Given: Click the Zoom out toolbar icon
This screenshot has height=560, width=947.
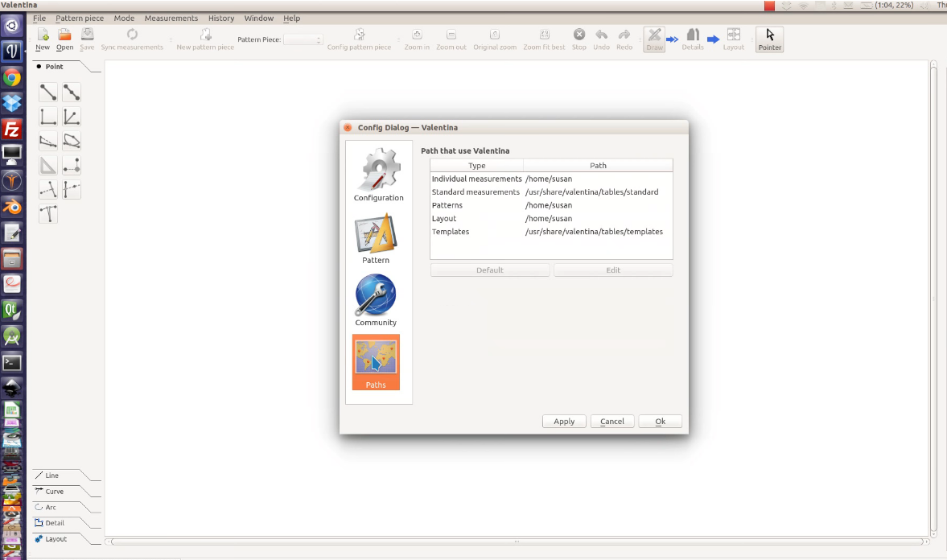Looking at the screenshot, I should [451, 39].
